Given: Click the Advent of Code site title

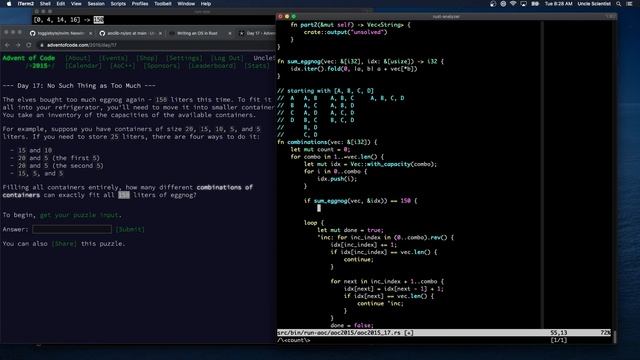Looking at the screenshot, I should [29, 58].
